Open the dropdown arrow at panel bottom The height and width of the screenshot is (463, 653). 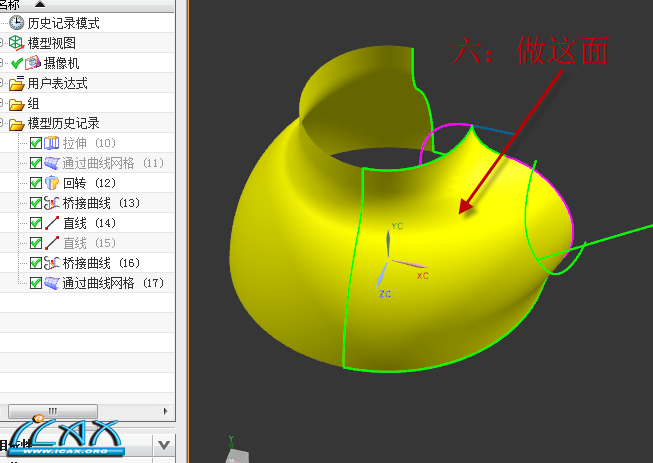[164, 445]
